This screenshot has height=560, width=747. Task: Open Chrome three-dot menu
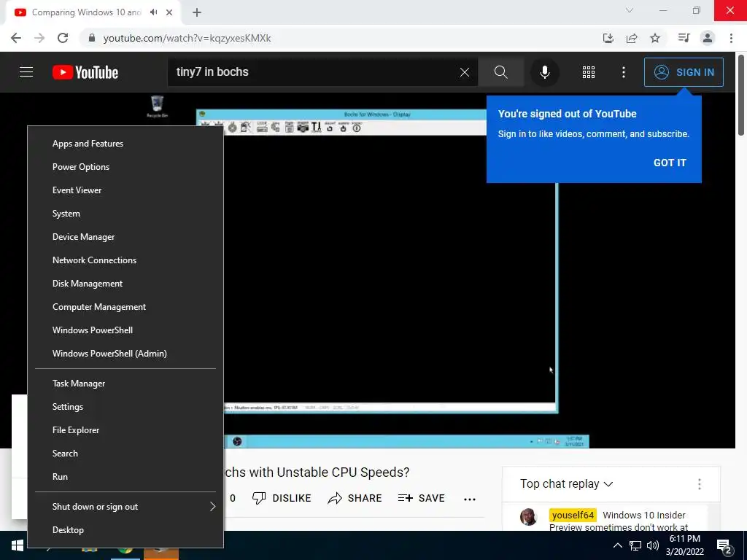[x=731, y=38]
